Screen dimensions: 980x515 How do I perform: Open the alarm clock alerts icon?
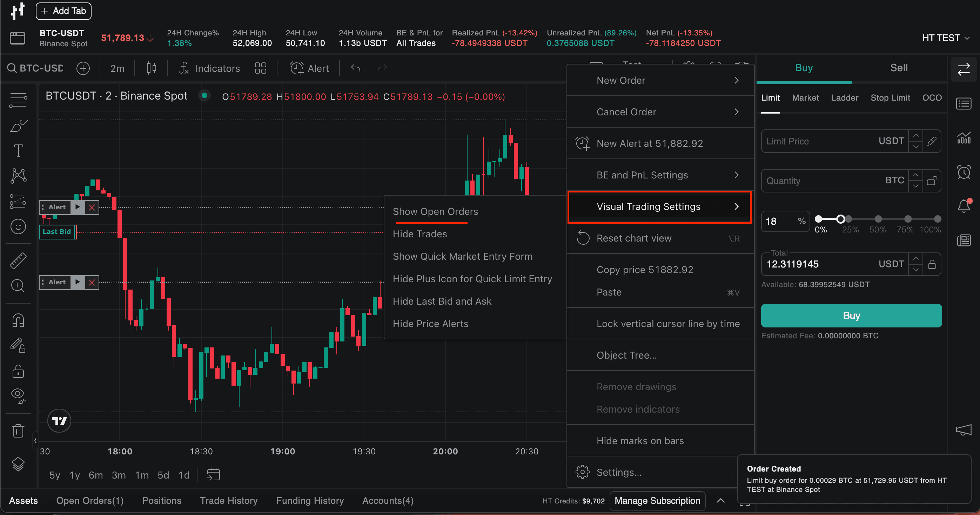pos(964,172)
